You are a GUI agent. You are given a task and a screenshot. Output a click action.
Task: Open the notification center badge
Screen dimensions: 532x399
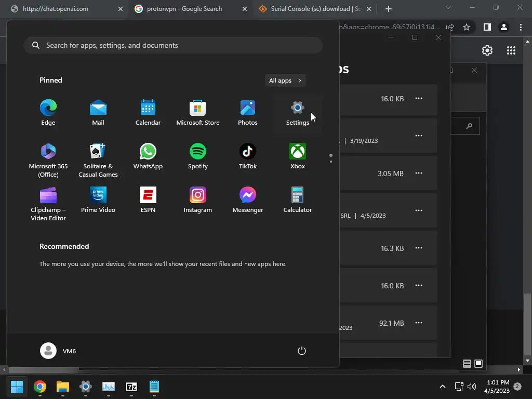point(517,386)
